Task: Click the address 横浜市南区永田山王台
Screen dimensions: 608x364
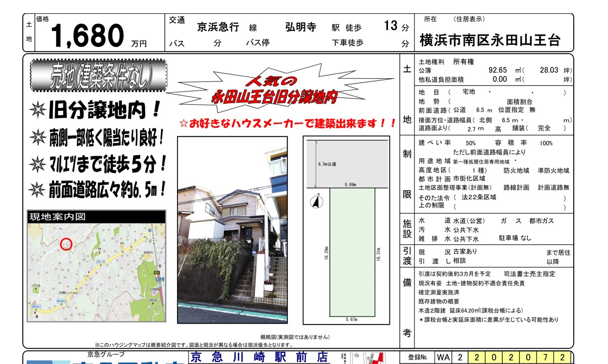Action: [490, 40]
